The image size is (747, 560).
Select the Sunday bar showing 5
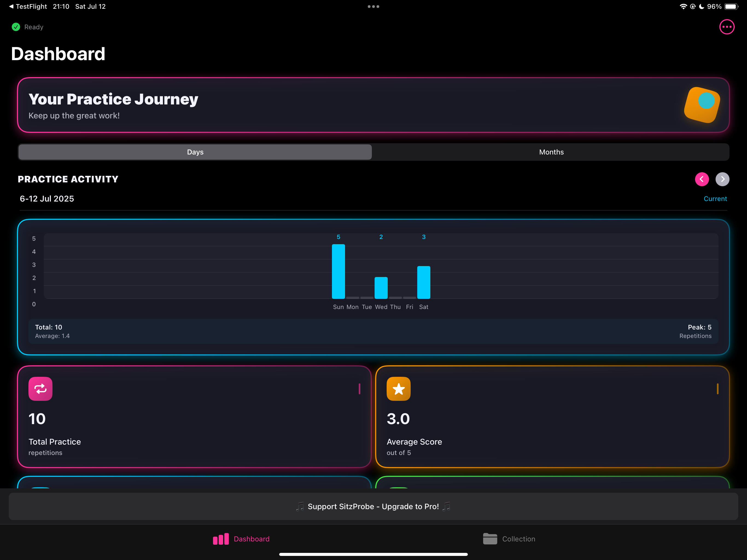pyautogui.click(x=339, y=271)
